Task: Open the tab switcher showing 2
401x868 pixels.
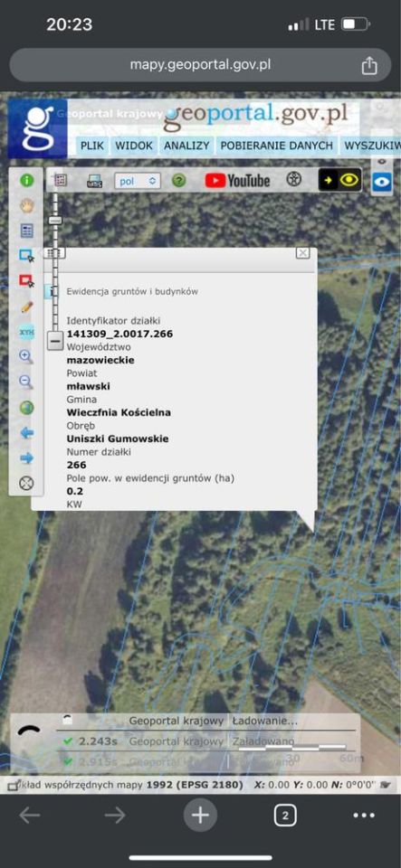Action: click(285, 815)
